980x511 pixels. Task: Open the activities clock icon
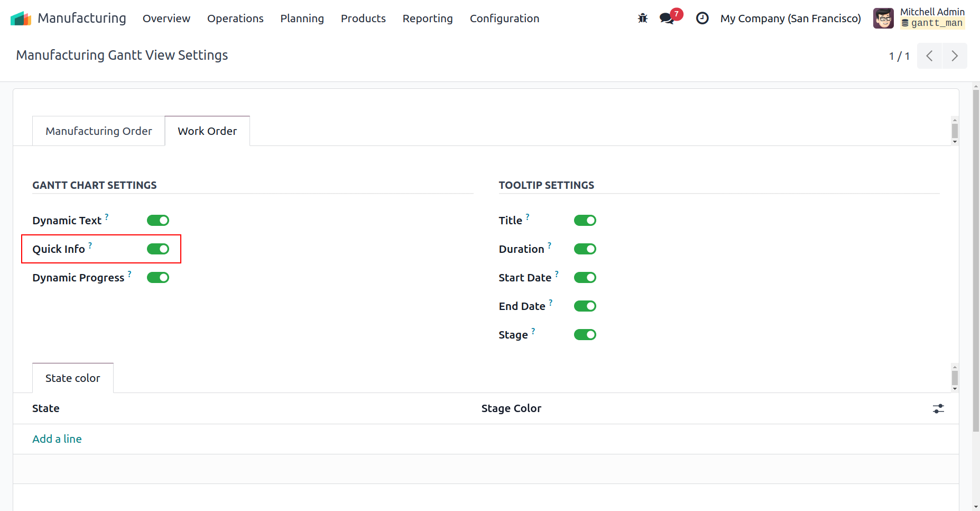(702, 19)
